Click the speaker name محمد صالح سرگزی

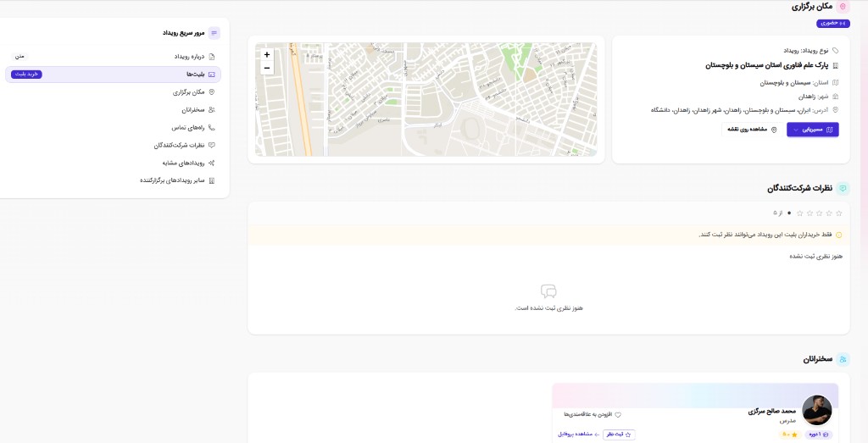click(771, 412)
